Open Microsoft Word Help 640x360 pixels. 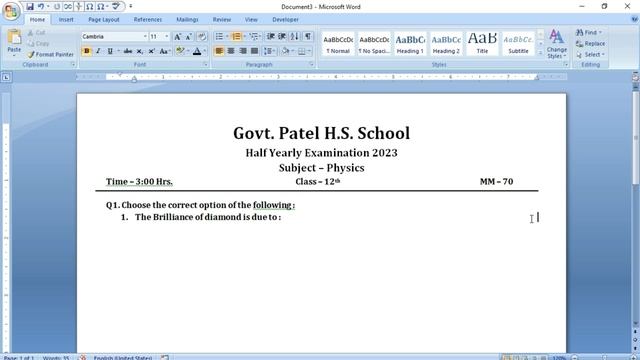tap(634, 19)
